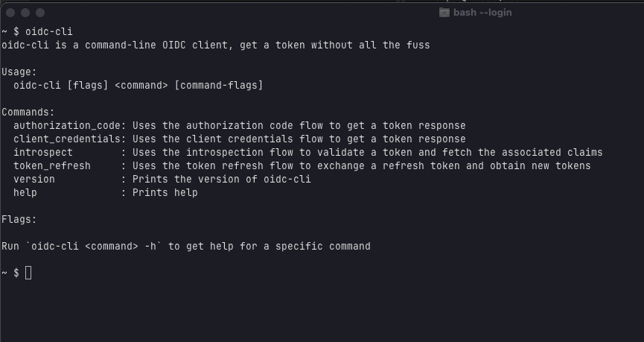
Task: Click the "-h" flag in the Run hint line
Action: (150, 246)
